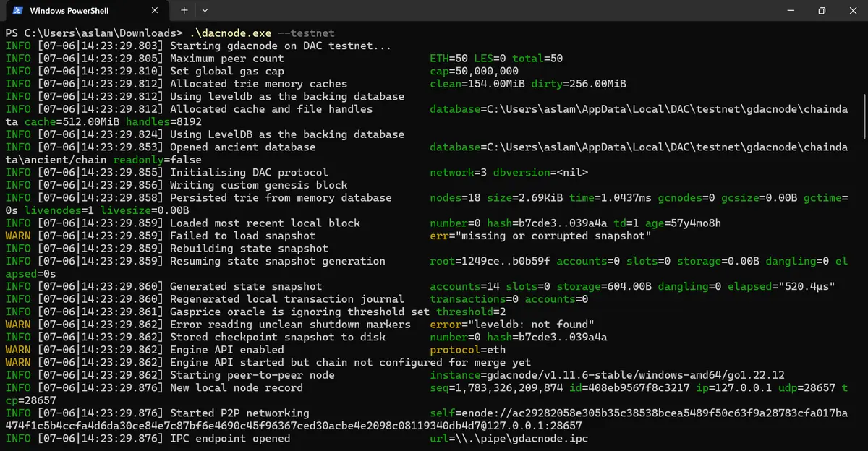The height and width of the screenshot is (451, 868).
Task: Click 'Started P2P networking' message
Action: (x=239, y=413)
